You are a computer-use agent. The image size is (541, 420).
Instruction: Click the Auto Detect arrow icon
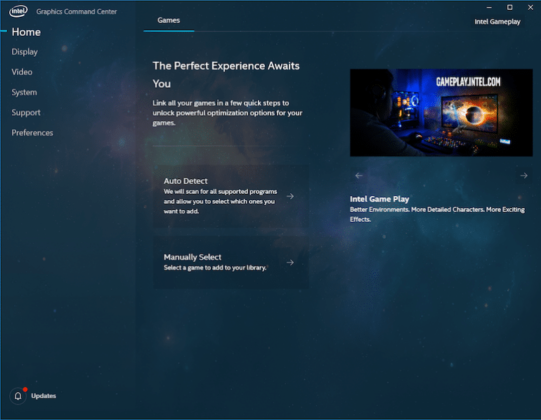pyautogui.click(x=290, y=196)
